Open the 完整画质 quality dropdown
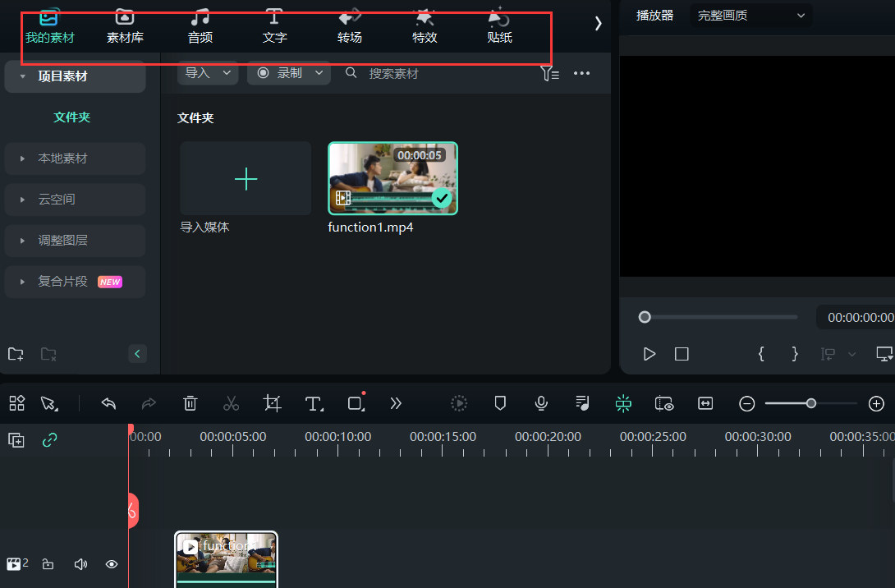 [x=750, y=16]
